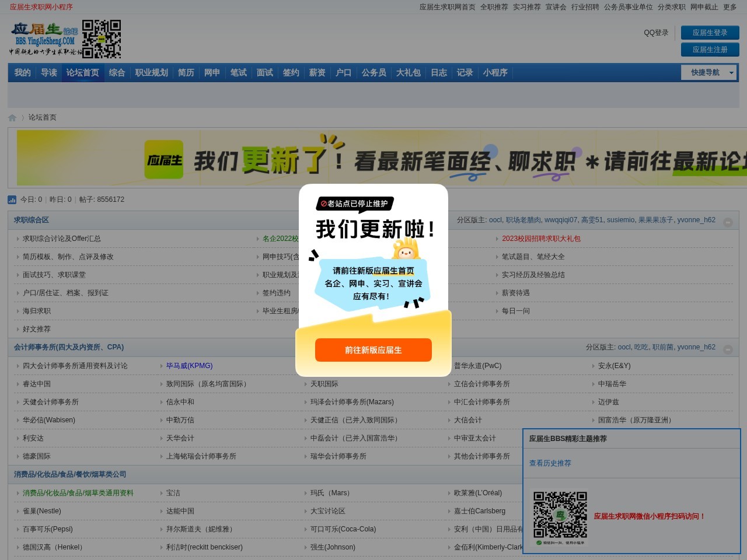
Task: Open 毕马威(KPMG) board
Action: pos(190,366)
